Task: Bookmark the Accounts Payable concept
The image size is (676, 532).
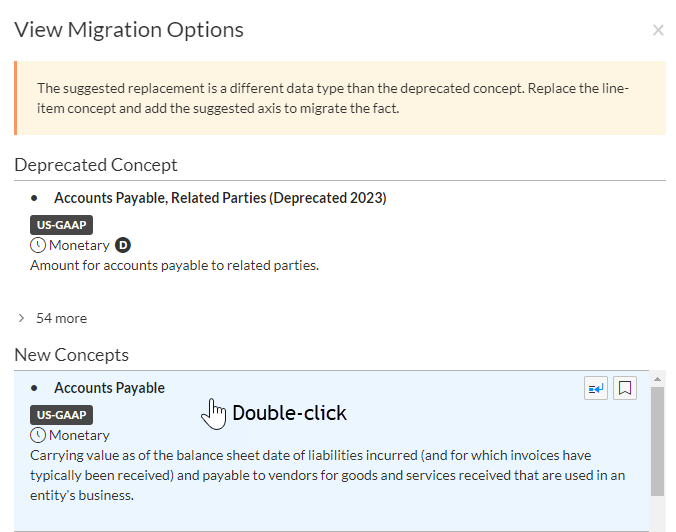Action: click(x=625, y=388)
